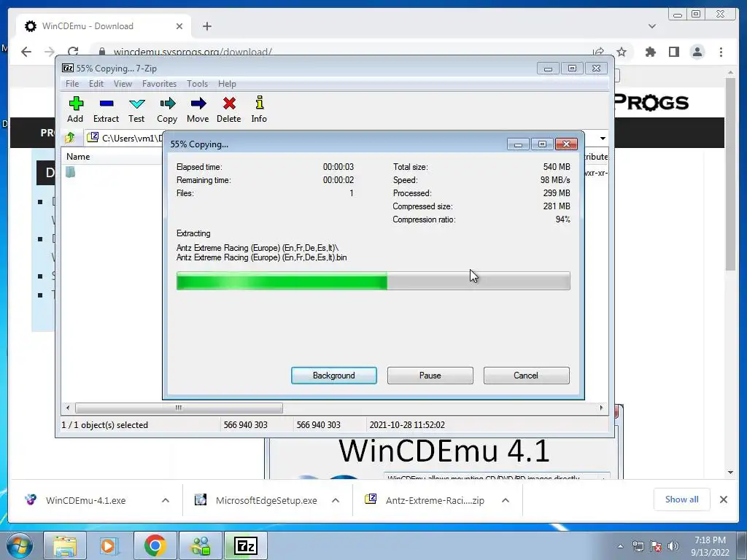Viewport: 747px width, 560px height.
Task: Switch to 7-Zip on the taskbar
Action: pyautogui.click(x=245, y=545)
